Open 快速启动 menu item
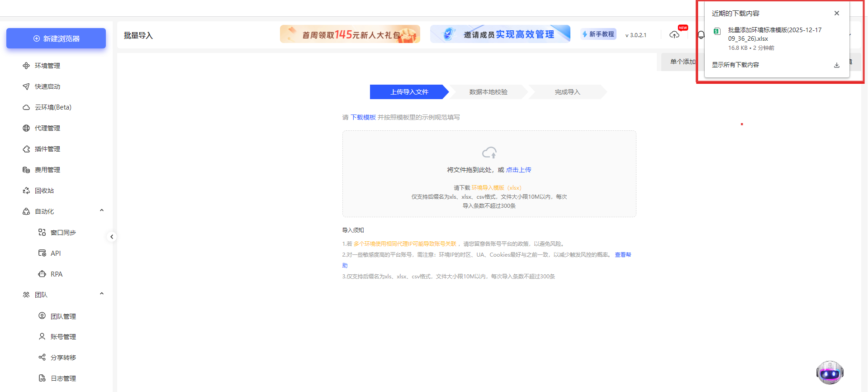Viewport: 868px width, 392px height. tap(47, 86)
